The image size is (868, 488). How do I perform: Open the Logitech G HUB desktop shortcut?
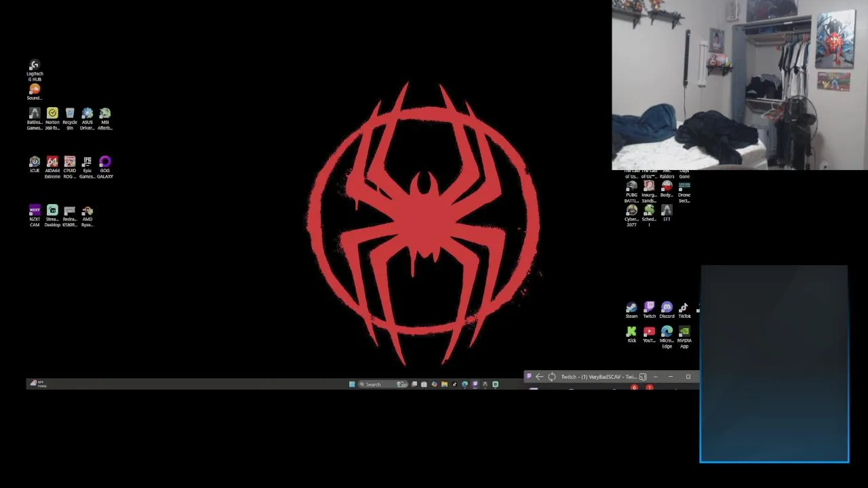tap(35, 70)
